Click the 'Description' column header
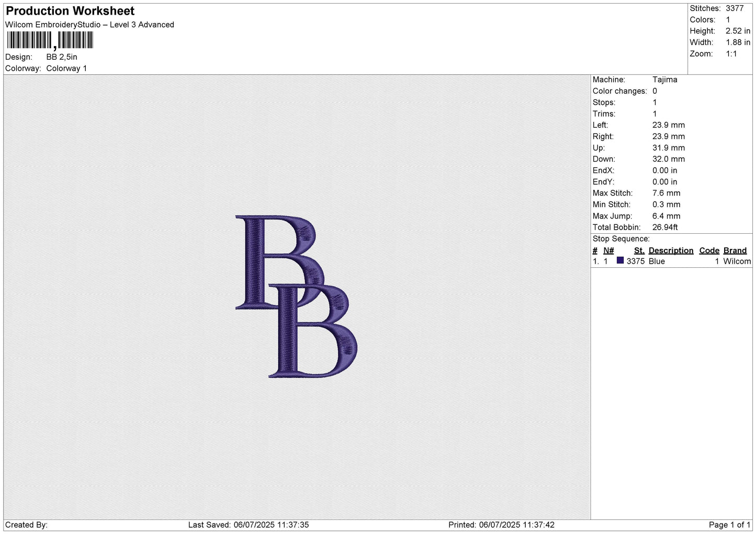Viewport: 756px width, 534px height. [x=671, y=251]
